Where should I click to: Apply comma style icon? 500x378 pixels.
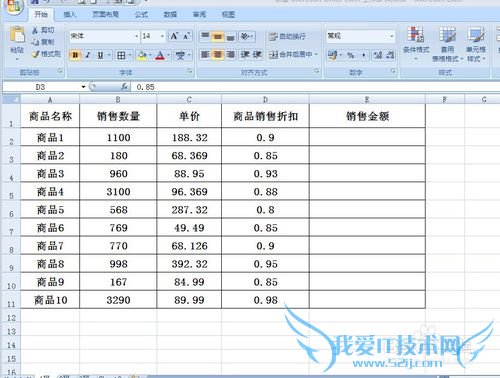(364, 55)
